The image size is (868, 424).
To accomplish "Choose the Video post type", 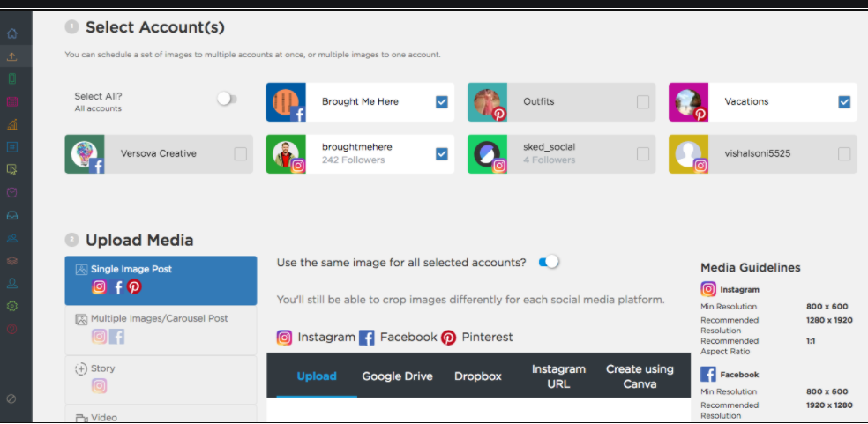I will coord(161,414).
